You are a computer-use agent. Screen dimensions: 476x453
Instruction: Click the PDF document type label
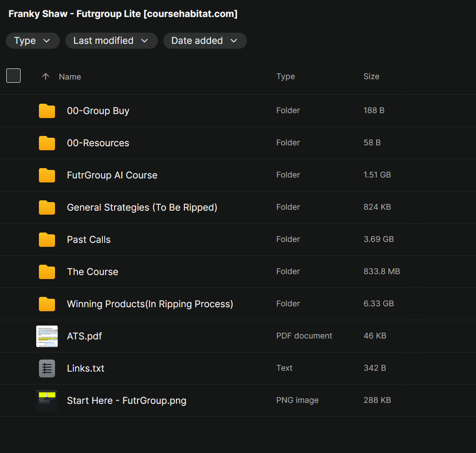pos(304,335)
